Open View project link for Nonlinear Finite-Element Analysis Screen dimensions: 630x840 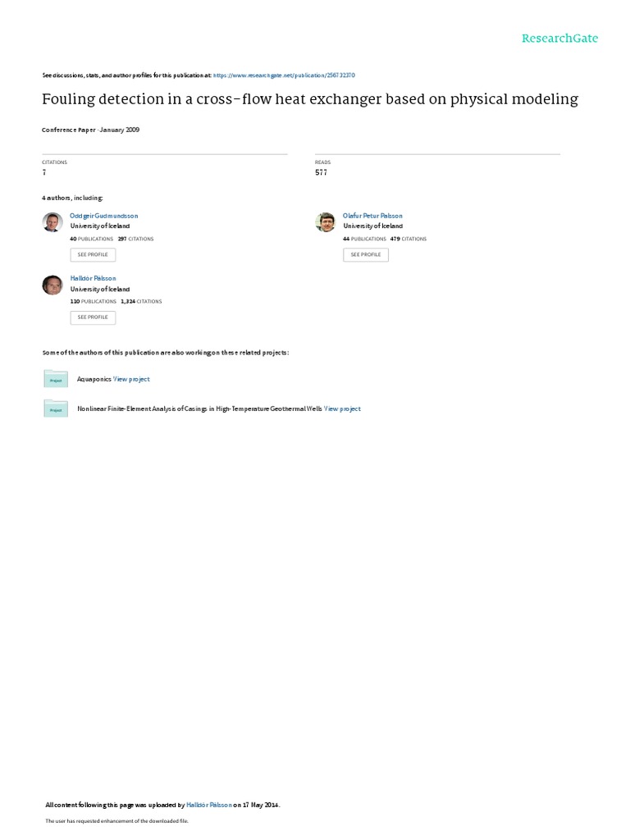pyautogui.click(x=342, y=409)
